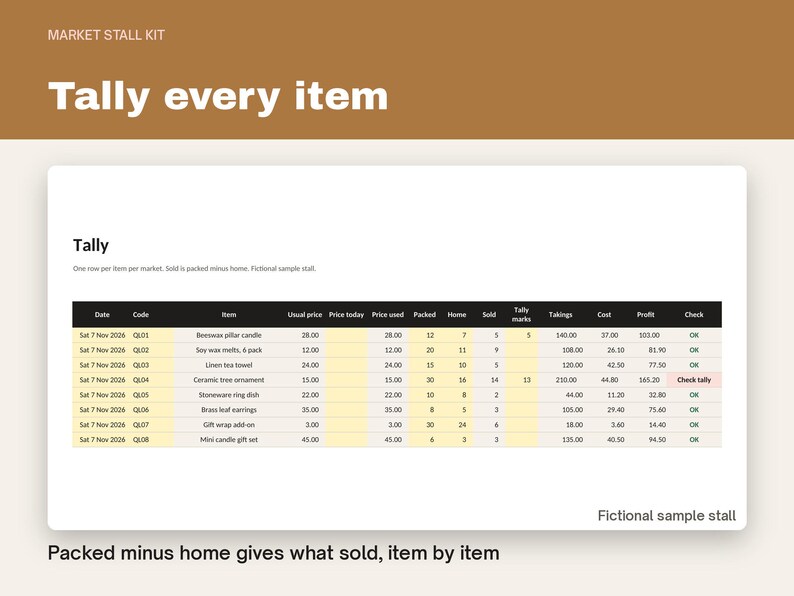Click the pink 'Check tally' warning cell
The height and width of the screenshot is (596, 794).
pos(694,380)
